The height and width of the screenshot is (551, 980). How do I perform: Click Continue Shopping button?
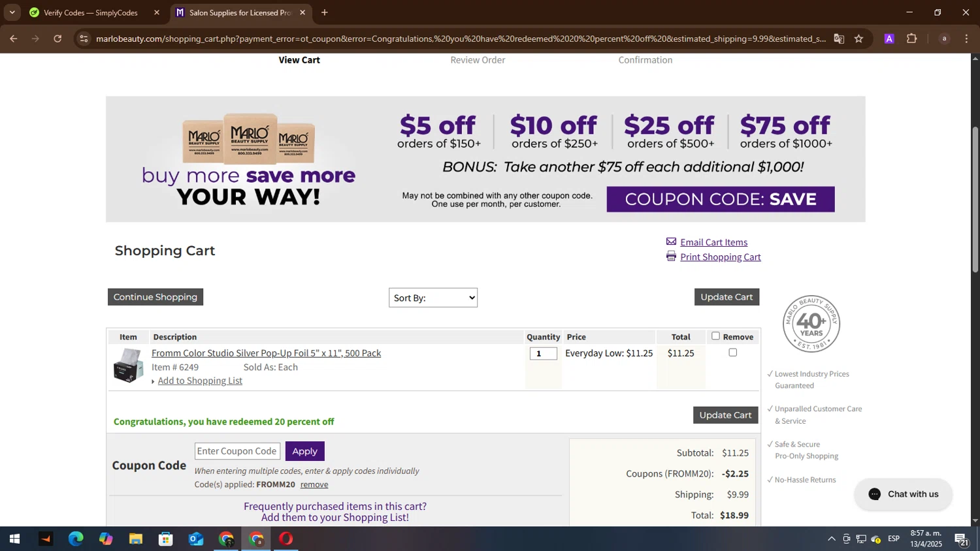coord(155,297)
